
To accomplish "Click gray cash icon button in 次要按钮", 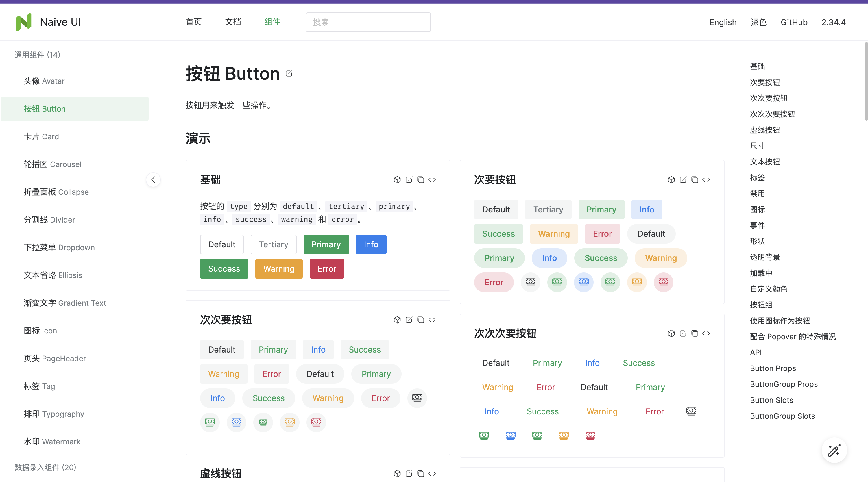I will (530, 282).
